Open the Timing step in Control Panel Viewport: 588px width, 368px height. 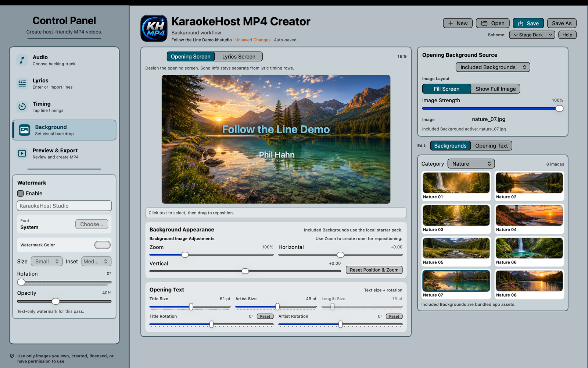pos(64,107)
